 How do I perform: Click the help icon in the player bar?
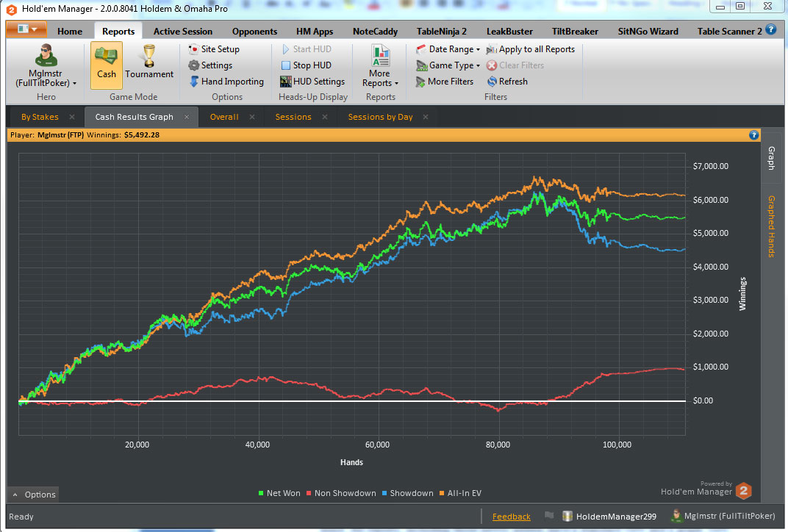point(754,134)
